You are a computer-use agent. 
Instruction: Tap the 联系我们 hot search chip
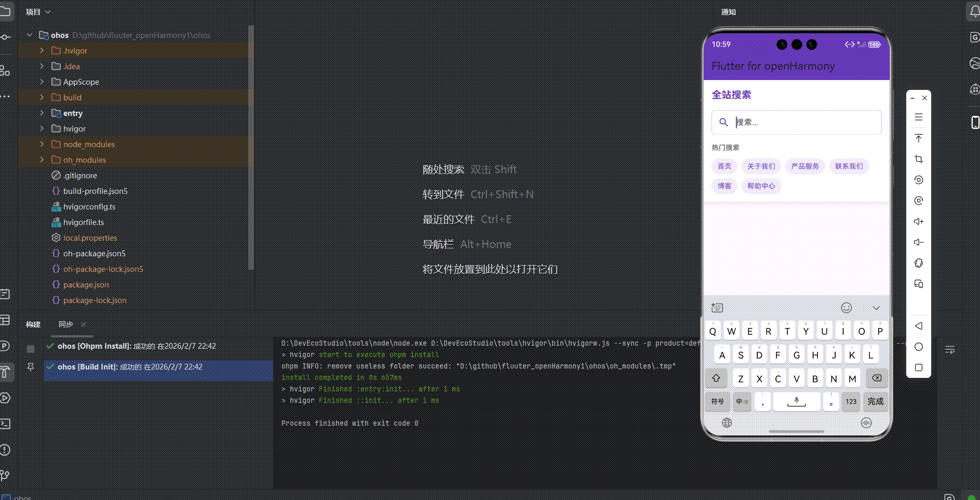849,166
